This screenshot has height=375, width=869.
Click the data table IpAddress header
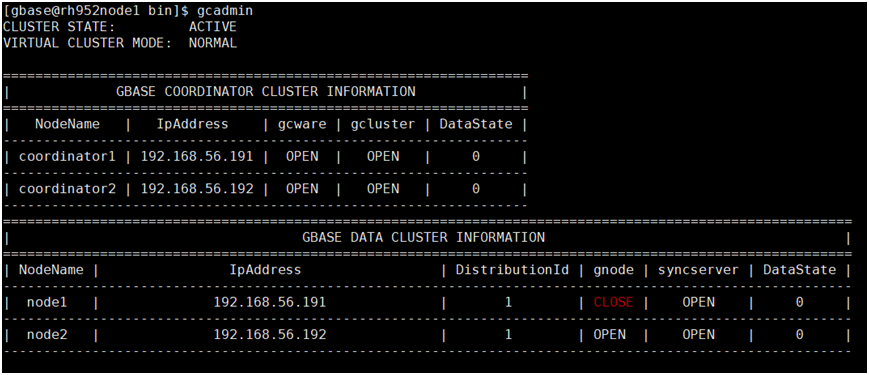coord(265,270)
